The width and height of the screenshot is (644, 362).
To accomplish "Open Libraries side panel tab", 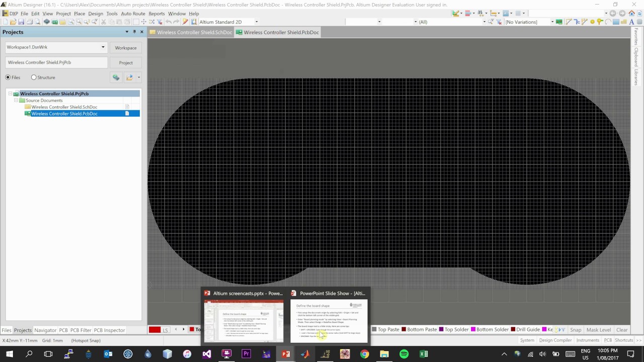I will pos(636,77).
